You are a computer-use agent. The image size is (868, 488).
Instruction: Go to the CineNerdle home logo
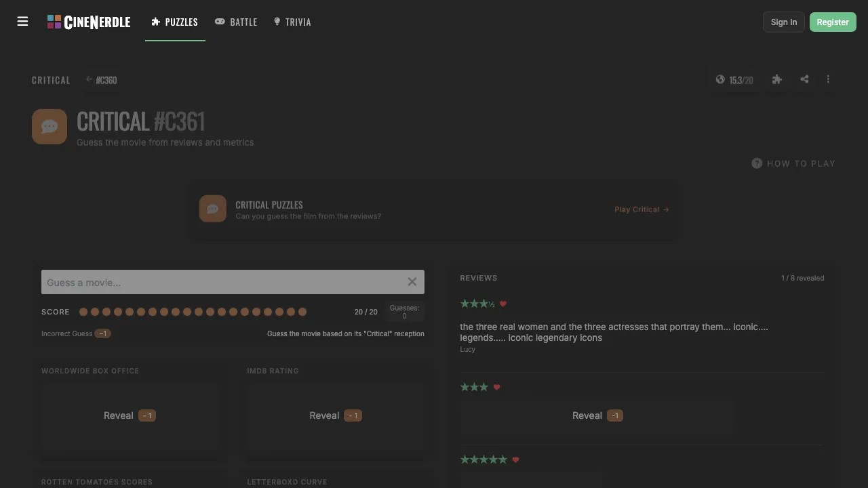coord(89,22)
